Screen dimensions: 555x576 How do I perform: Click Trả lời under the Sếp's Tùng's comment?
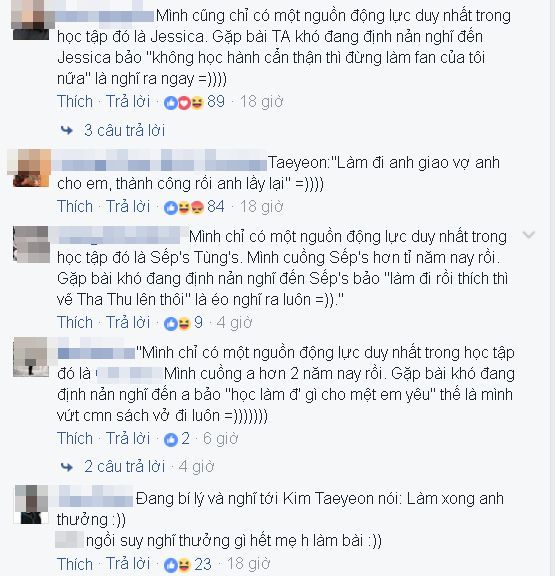click(x=128, y=323)
